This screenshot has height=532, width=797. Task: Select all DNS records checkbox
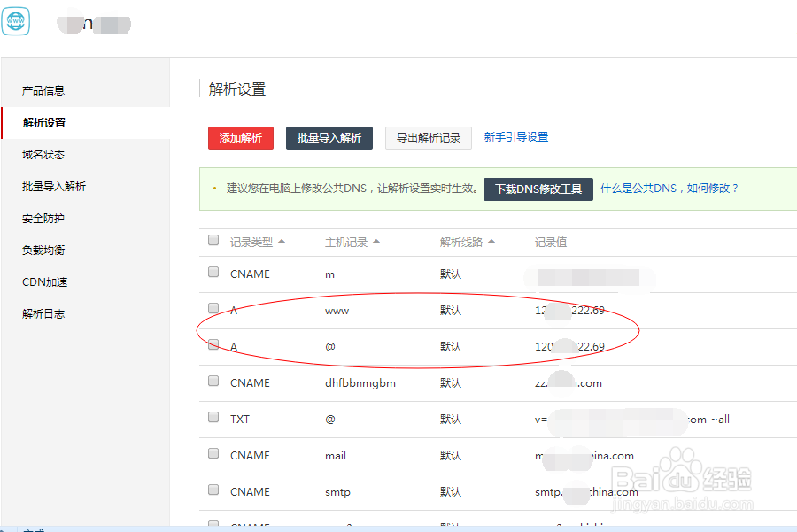tap(213, 239)
